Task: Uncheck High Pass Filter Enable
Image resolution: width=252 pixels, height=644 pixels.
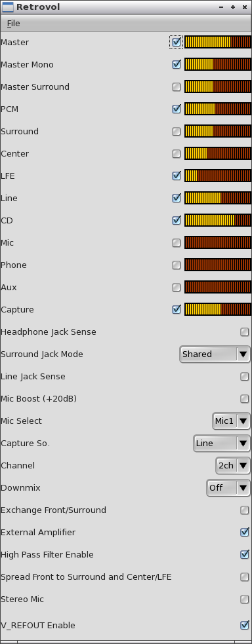Action: click(x=245, y=554)
